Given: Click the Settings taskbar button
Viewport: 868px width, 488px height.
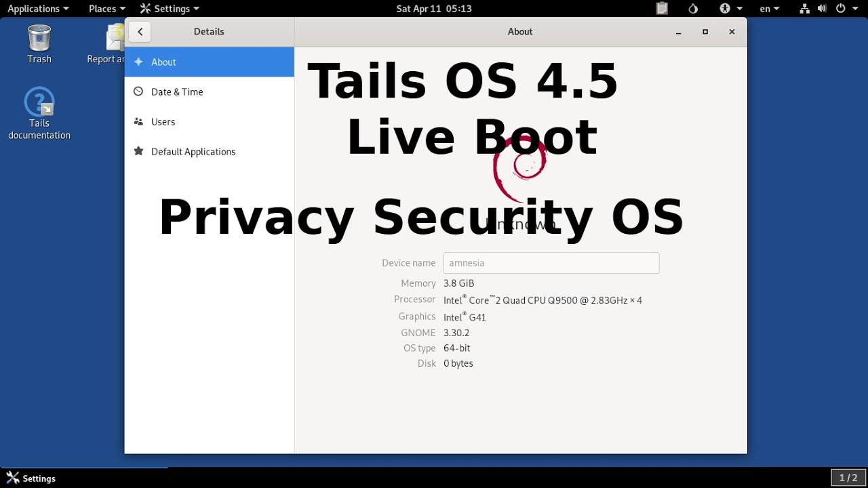Looking at the screenshot, I should 31,479.
